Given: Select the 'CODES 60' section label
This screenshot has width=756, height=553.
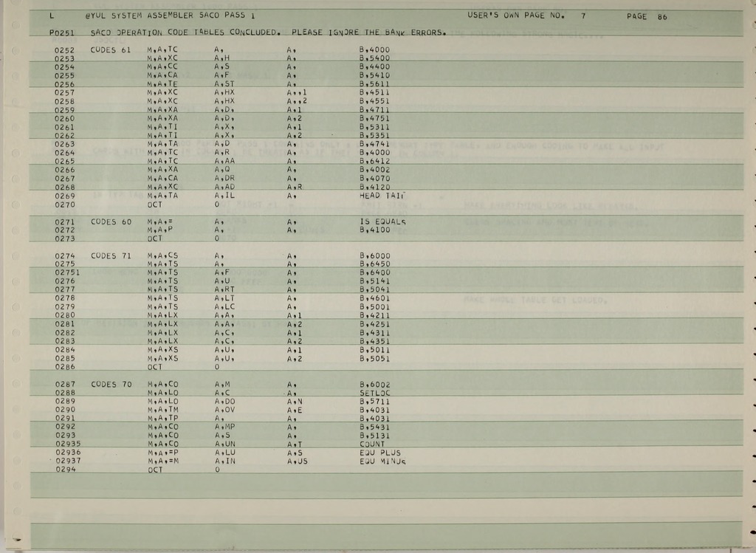Looking at the screenshot, I should click(111, 221).
